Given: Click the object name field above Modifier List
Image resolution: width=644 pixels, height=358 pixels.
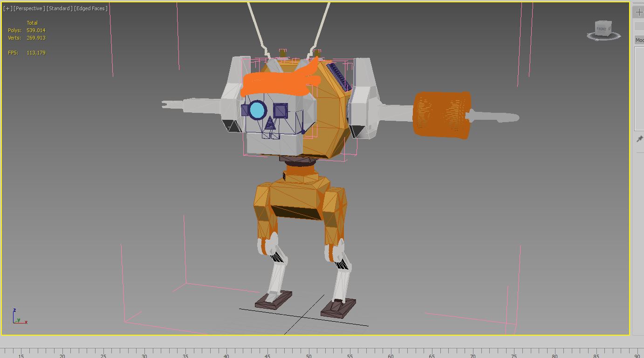Looking at the screenshot, I should pos(639,26).
